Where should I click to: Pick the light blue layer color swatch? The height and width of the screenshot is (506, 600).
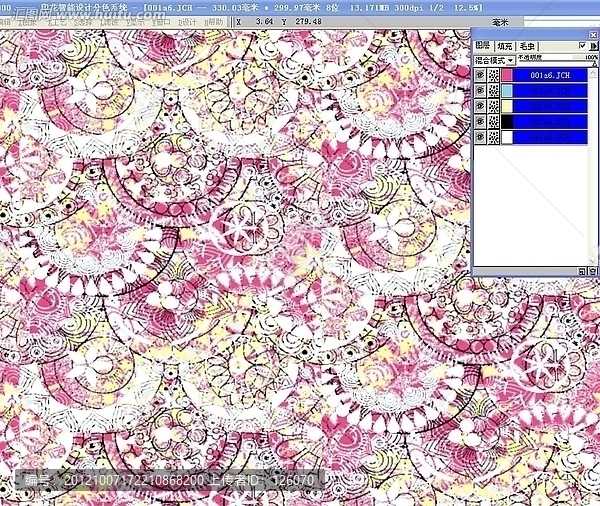507,91
